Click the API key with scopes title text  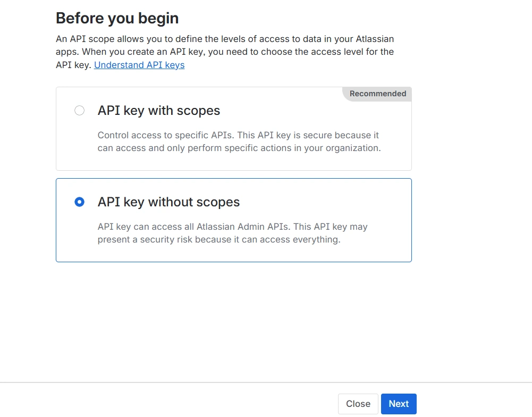tap(158, 111)
